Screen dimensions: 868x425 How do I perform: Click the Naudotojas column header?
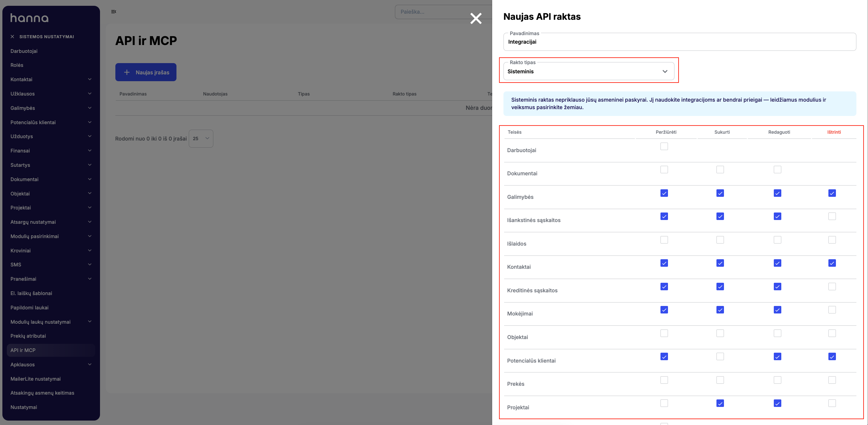pyautogui.click(x=215, y=94)
